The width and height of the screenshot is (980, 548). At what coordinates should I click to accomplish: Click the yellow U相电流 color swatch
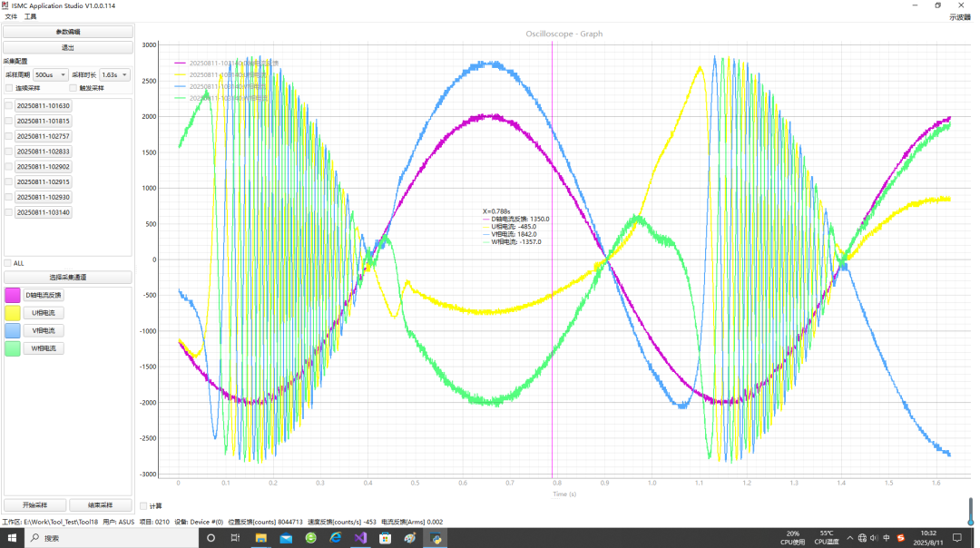[x=13, y=313]
